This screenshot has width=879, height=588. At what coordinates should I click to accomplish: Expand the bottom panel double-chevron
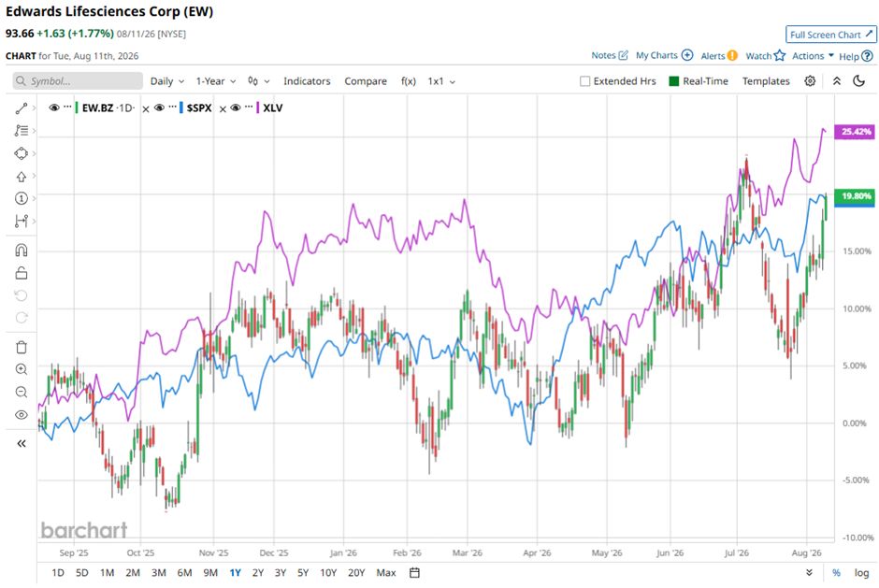click(809, 572)
